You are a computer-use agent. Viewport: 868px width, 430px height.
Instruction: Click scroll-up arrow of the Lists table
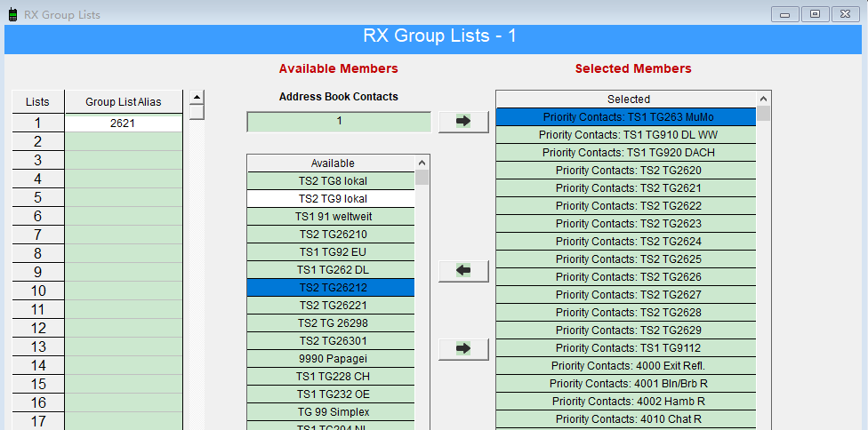197,97
